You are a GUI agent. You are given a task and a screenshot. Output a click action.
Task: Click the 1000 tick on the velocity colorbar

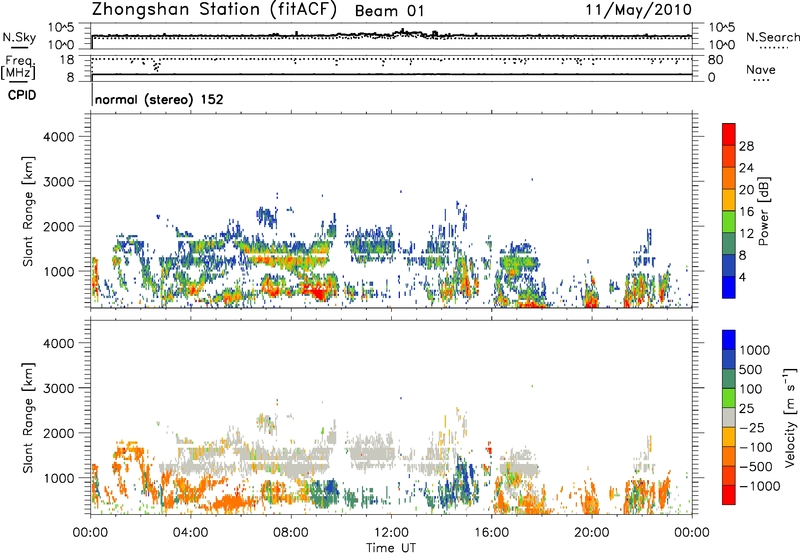(x=755, y=350)
